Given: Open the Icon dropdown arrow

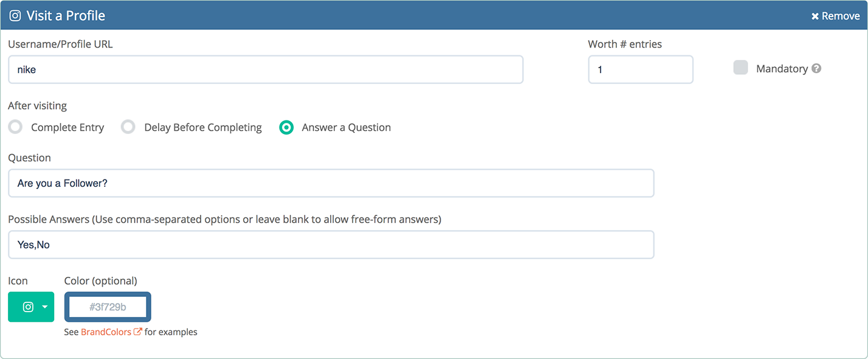Looking at the screenshot, I should pyautogui.click(x=44, y=307).
